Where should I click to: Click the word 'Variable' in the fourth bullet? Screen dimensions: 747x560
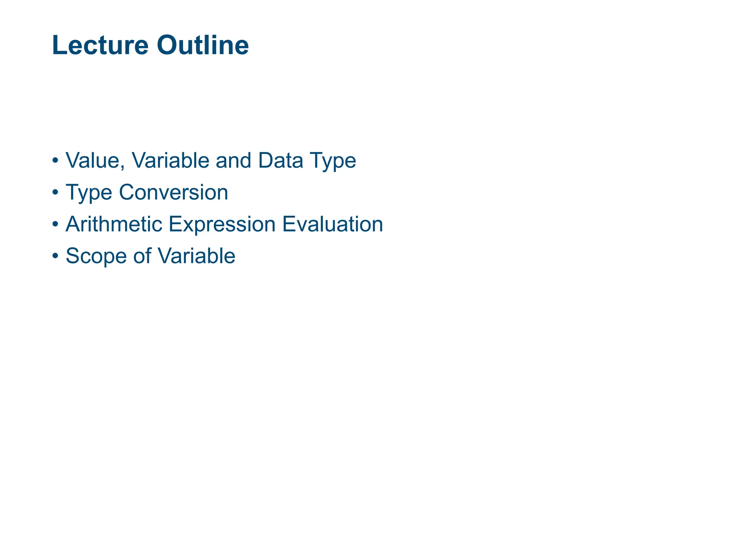196,256
